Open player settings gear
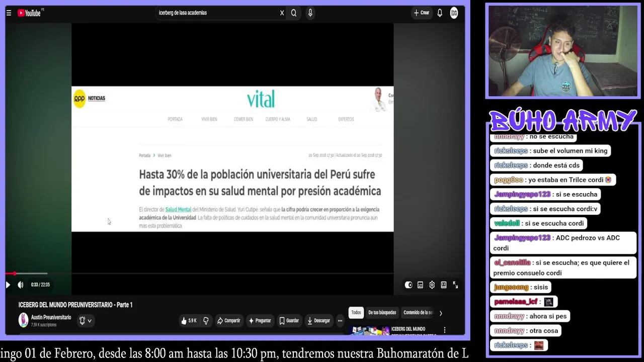 coord(432,285)
